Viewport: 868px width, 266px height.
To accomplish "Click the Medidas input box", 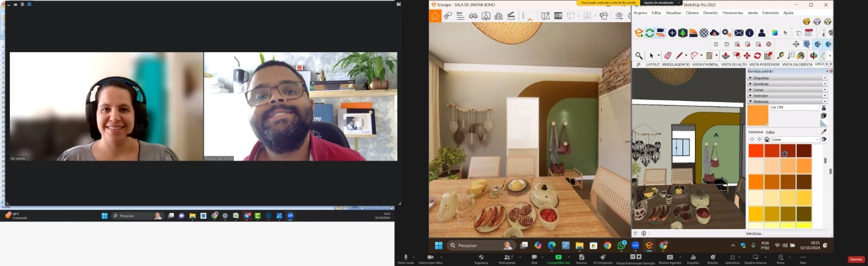I will pos(796,233).
